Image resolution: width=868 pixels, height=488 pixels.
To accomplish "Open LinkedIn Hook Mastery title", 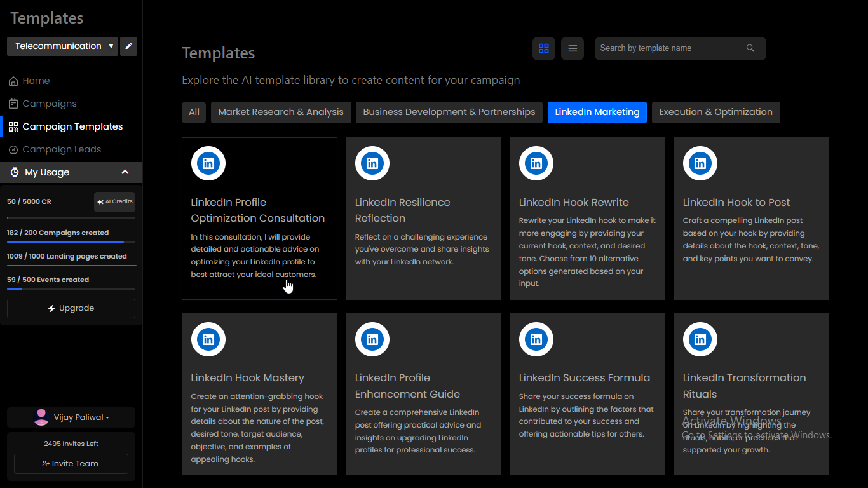I will click(x=248, y=377).
